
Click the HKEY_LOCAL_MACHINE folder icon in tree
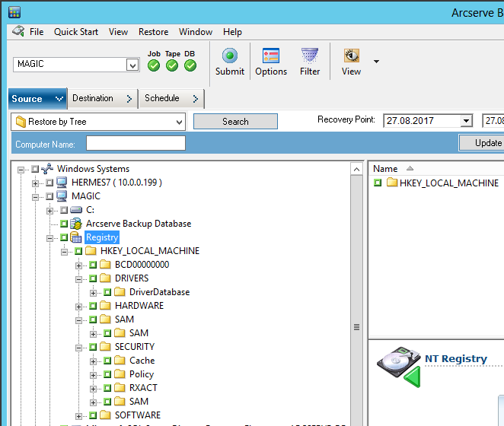91,250
